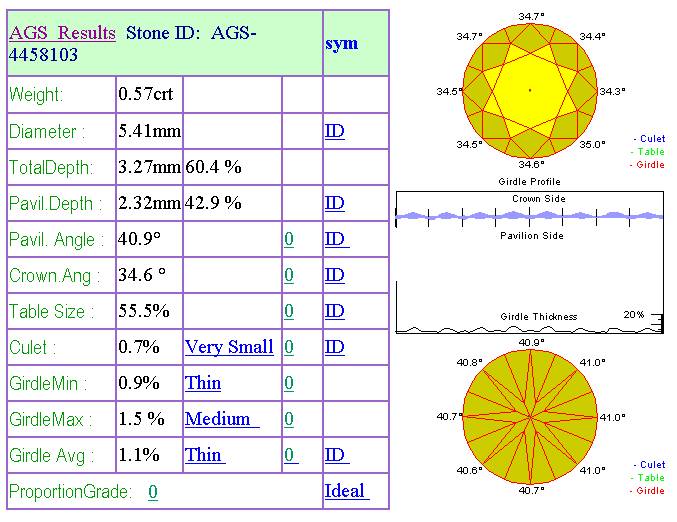Select the 5.41mm diameter value
This screenshot has height=522, width=677.
(149, 131)
